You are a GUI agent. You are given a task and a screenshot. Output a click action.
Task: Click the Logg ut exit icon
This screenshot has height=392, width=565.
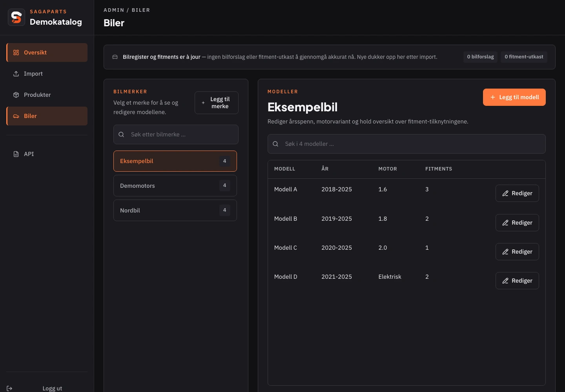[x=9, y=388]
